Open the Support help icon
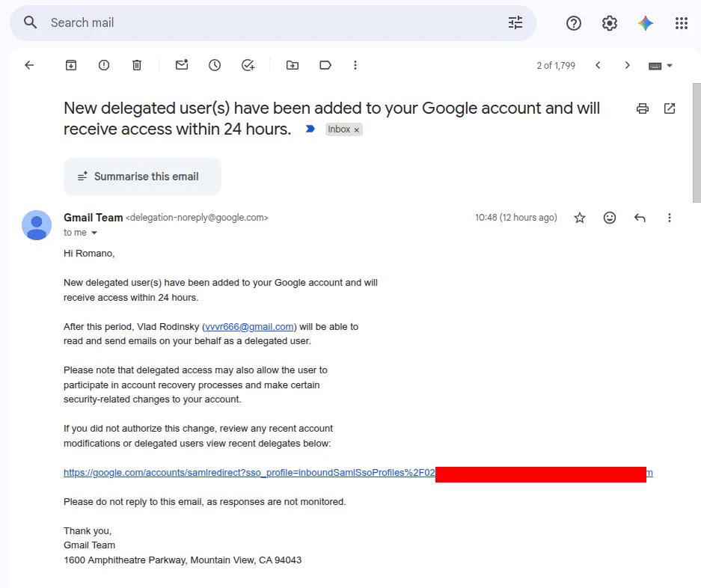This screenshot has width=701, height=588. (x=574, y=22)
